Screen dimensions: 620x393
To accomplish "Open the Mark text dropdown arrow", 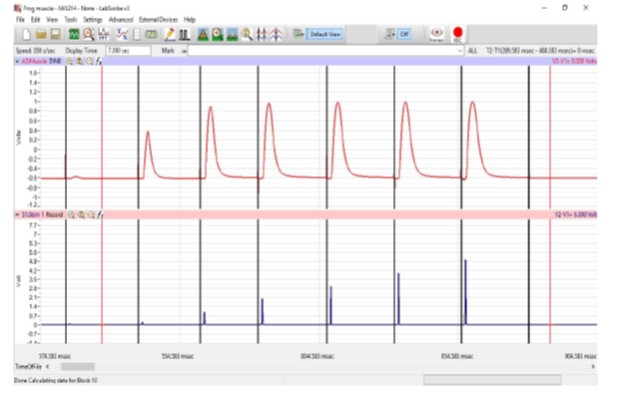I will tap(459, 51).
